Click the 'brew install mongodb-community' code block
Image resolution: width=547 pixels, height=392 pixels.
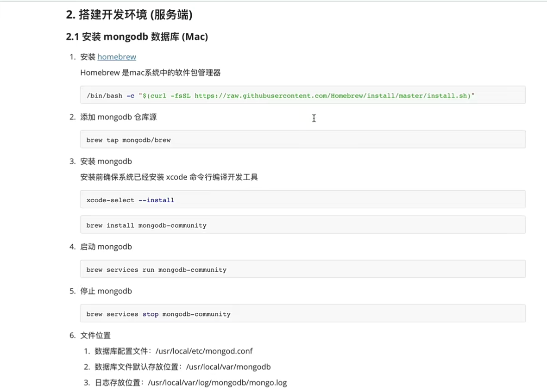(x=302, y=225)
